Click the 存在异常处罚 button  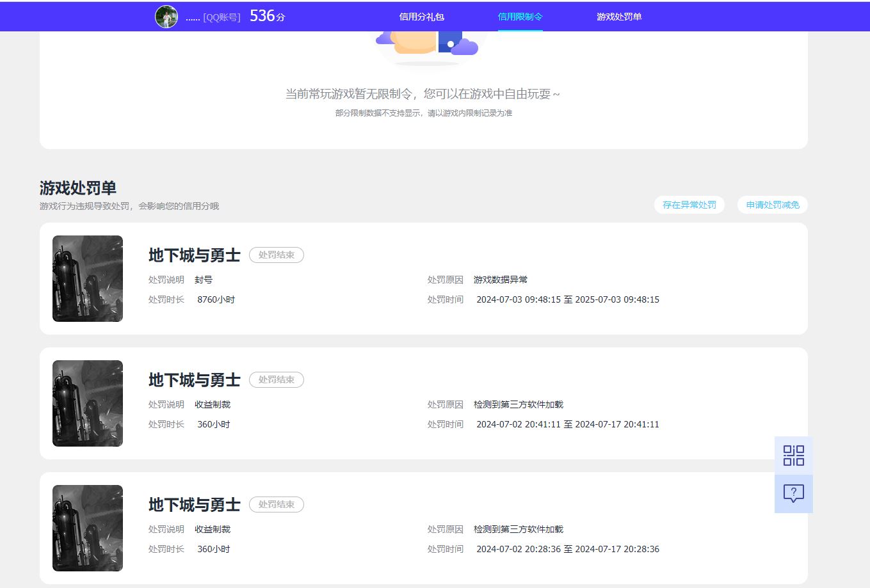(x=689, y=205)
